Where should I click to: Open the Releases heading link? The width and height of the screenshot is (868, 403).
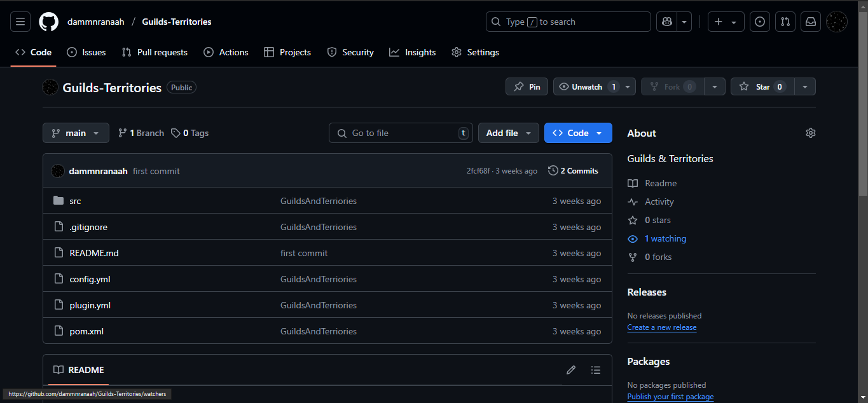(647, 292)
